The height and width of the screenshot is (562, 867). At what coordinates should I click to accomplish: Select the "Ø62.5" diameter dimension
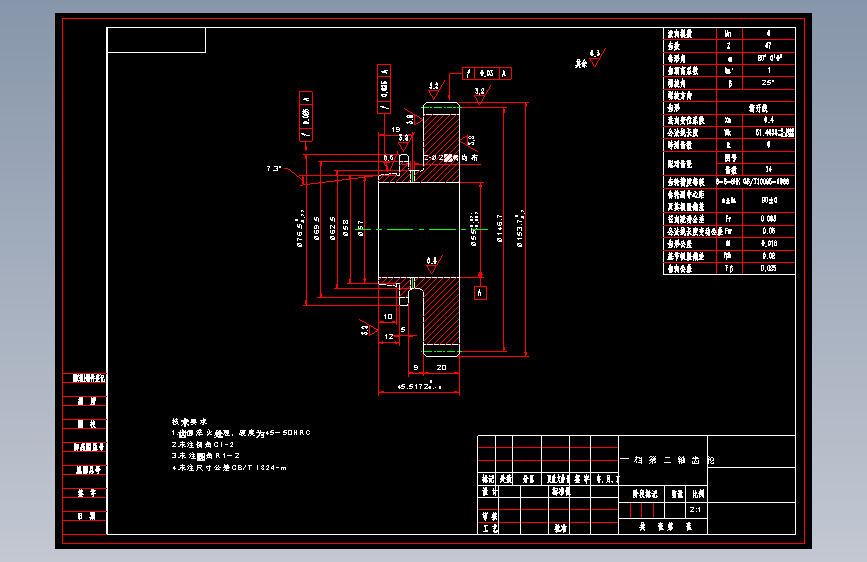coord(332,228)
